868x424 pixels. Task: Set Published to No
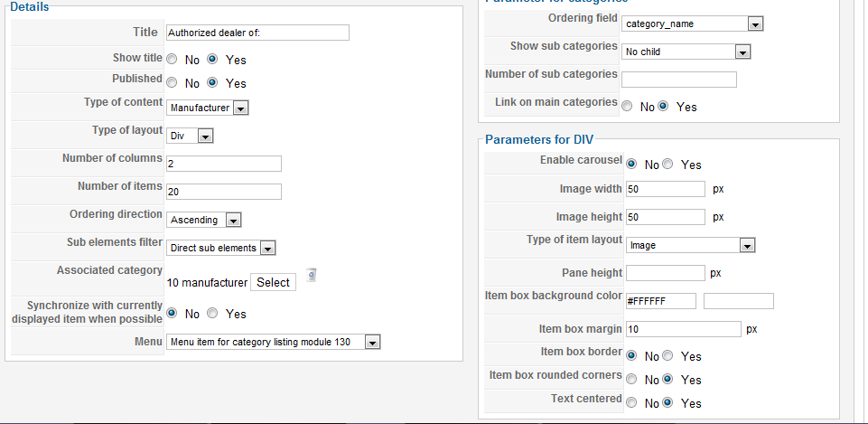click(173, 82)
